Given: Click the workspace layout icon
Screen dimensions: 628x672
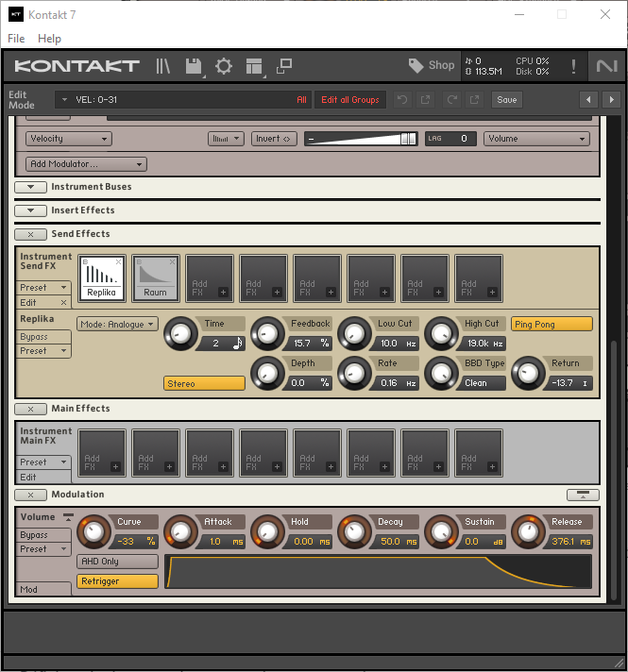Looking at the screenshot, I should tap(253, 66).
